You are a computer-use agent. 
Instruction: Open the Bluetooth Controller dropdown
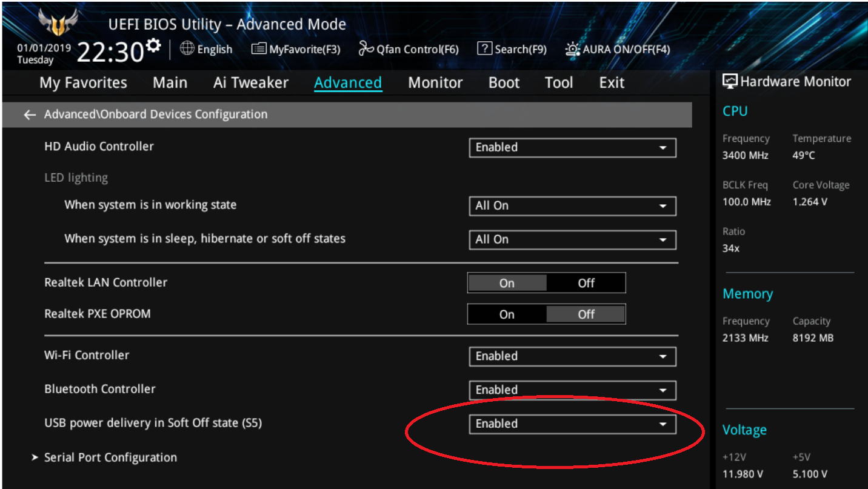click(572, 390)
